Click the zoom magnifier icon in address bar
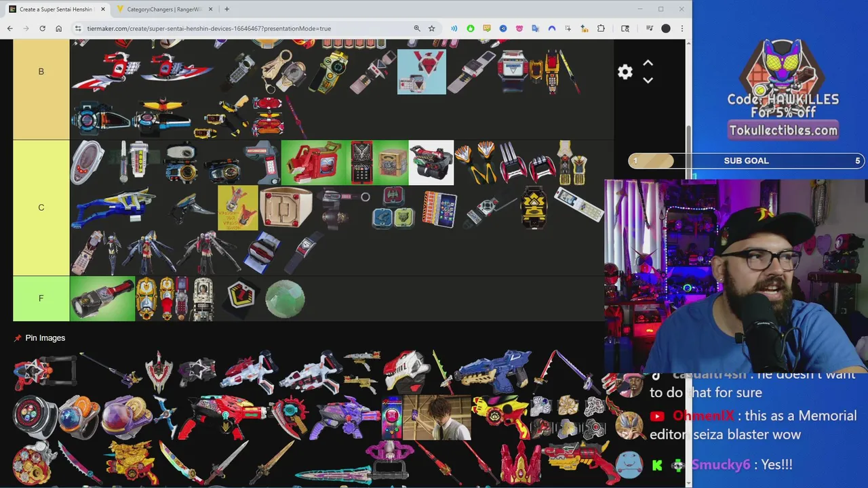This screenshot has width=868, height=488. click(417, 28)
